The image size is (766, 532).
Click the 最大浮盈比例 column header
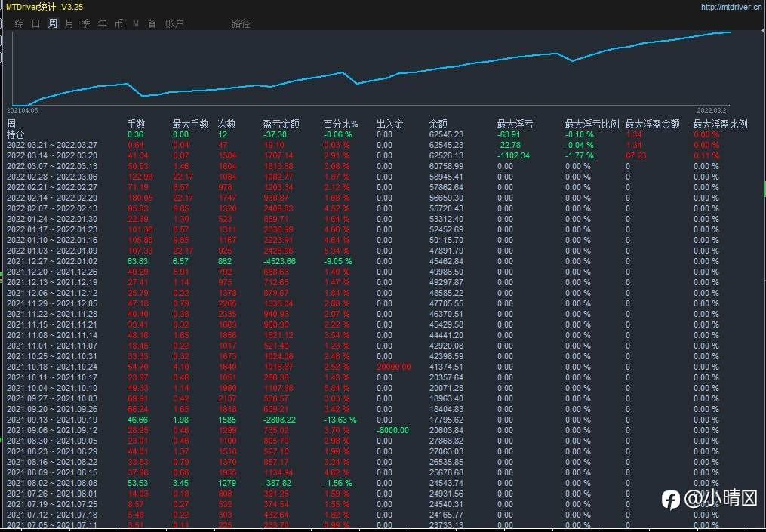(x=720, y=124)
